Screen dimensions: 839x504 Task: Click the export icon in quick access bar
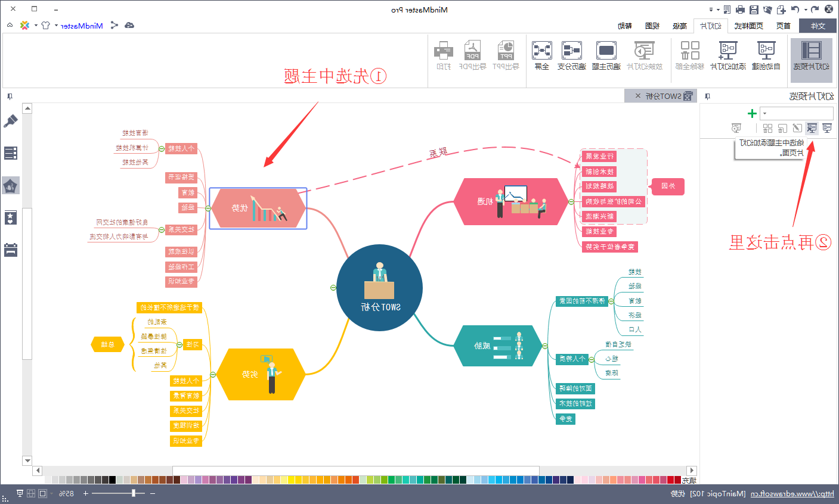(x=727, y=10)
